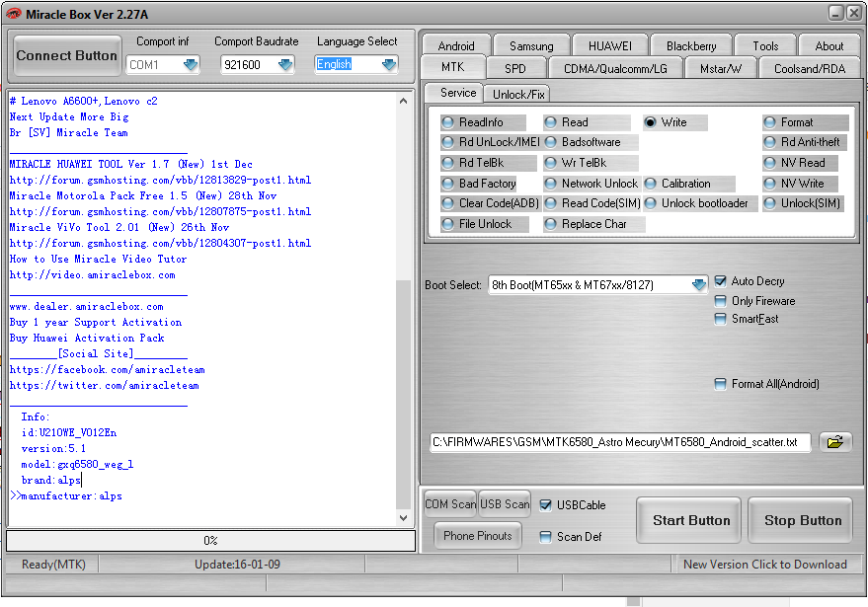The image size is (868, 607).
Task: Click the facebook.com/amiracleteam link text
Action: (108, 369)
